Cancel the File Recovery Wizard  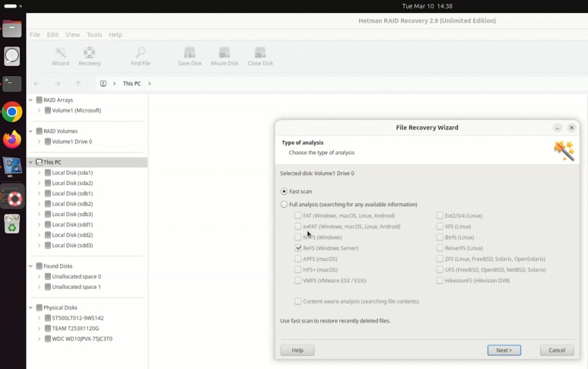(x=557, y=350)
